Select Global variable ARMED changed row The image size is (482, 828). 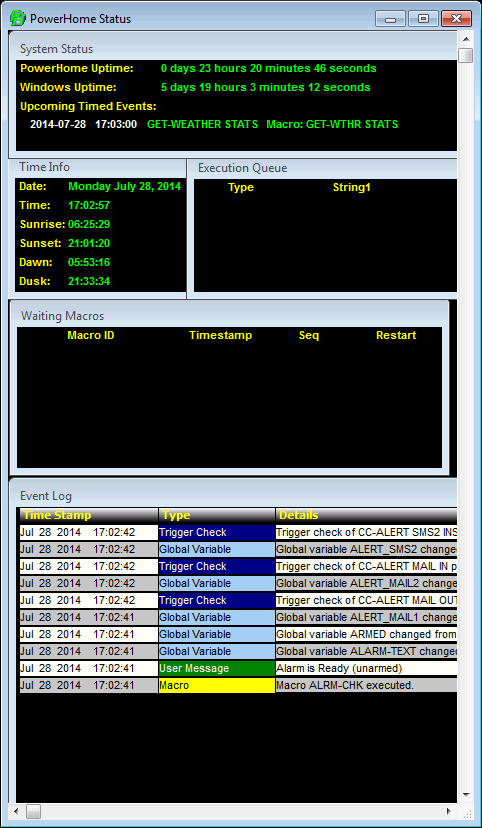tap(239, 634)
